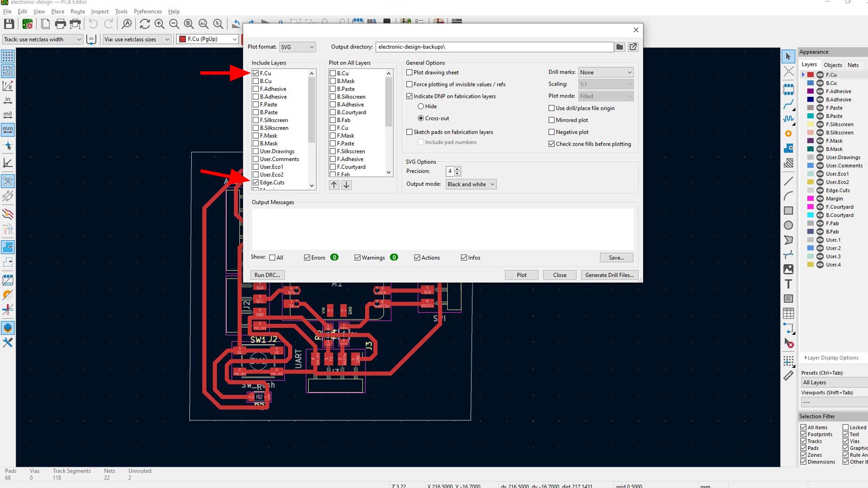
Task: Switch to polar coordinates icon
Action: point(8,85)
